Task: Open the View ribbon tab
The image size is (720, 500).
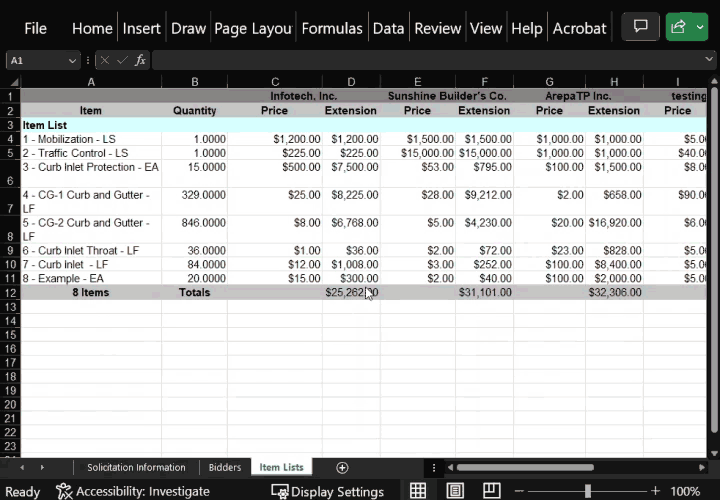Action: tap(486, 28)
